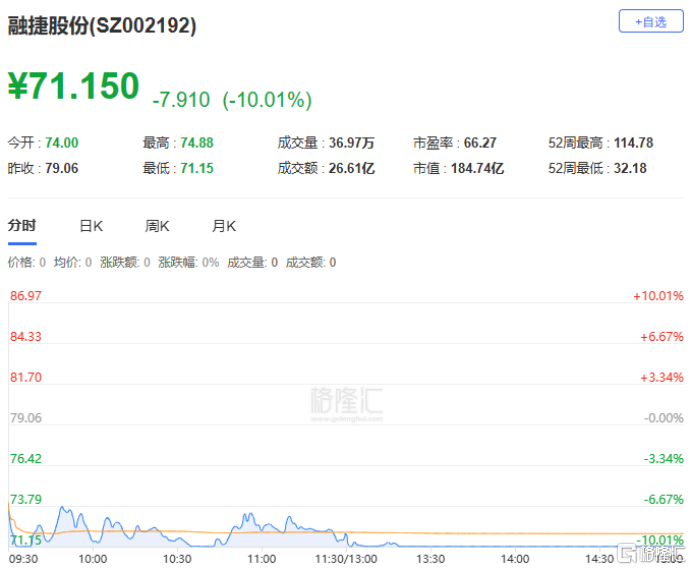Click the +6.67% right axis label
Viewport: 692px width, 570px height.
pyautogui.click(x=662, y=337)
